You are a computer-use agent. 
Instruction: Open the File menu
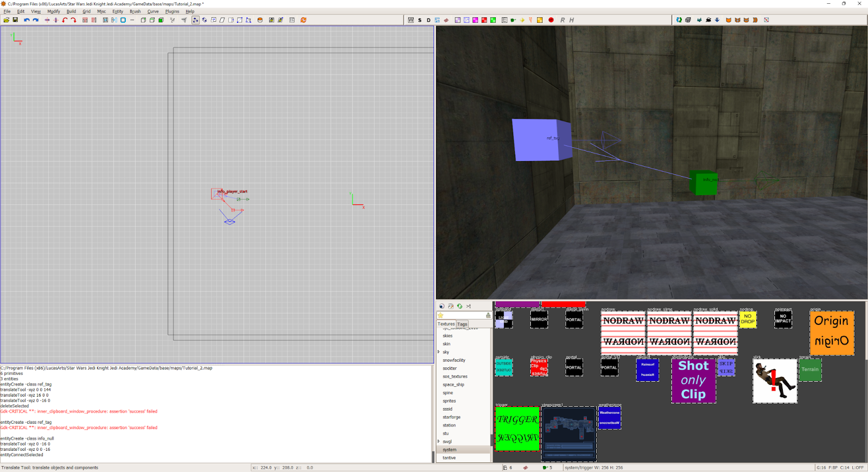click(x=7, y=11)
